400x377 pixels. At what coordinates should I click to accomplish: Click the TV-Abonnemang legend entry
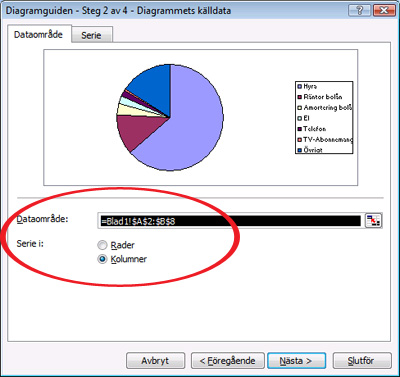[x=325, y=139]
